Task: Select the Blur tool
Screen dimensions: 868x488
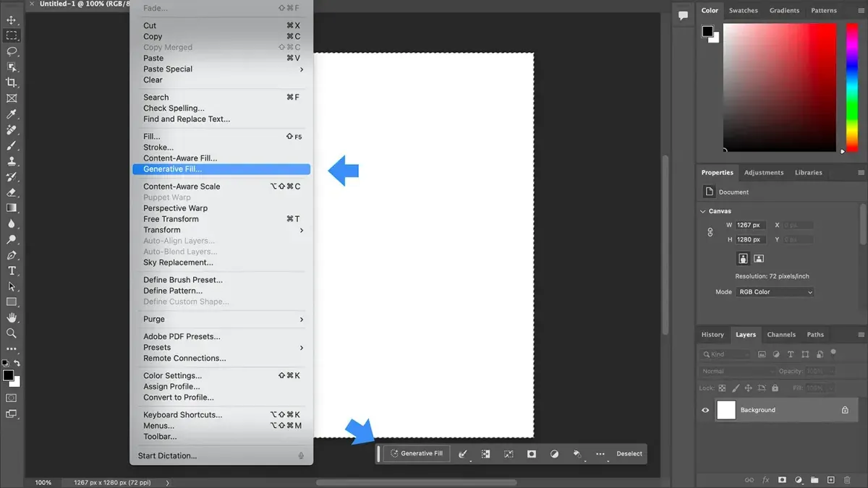Action: pos(12,224)
